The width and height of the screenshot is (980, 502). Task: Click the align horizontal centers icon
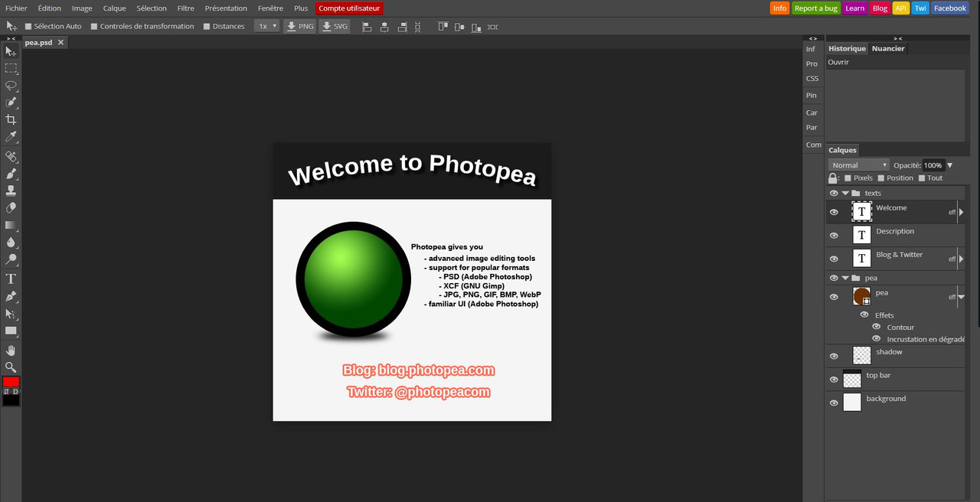(384, 27)
